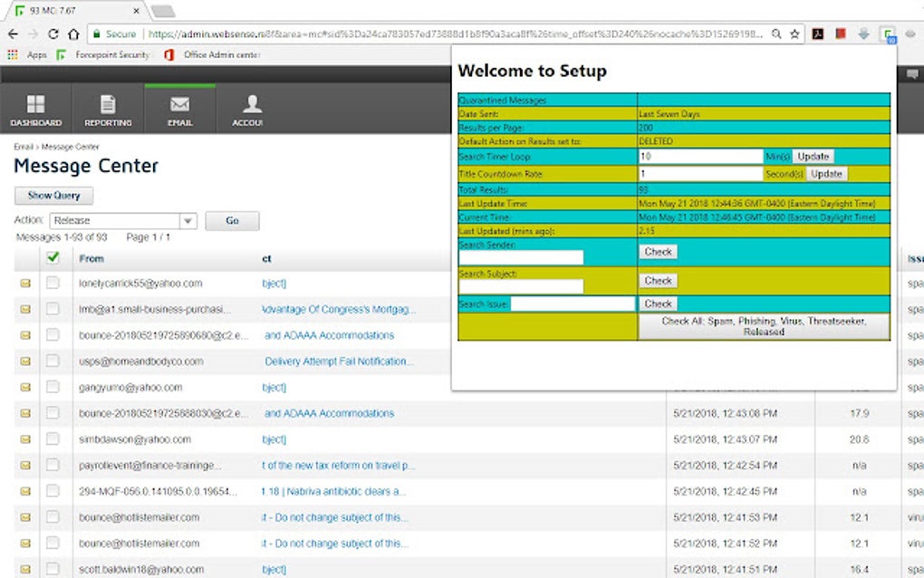
Task: Click the Show Query button
Action: (x=53, y=195)
